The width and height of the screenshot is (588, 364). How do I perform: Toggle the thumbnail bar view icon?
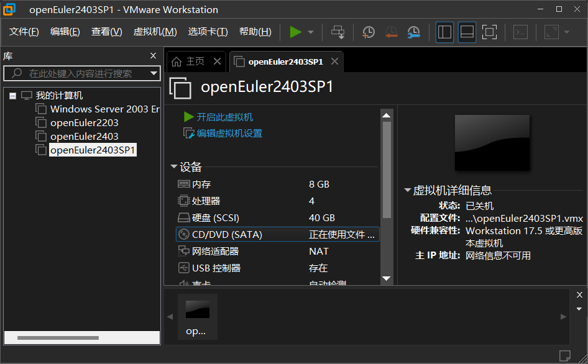(x=467, y=32)
